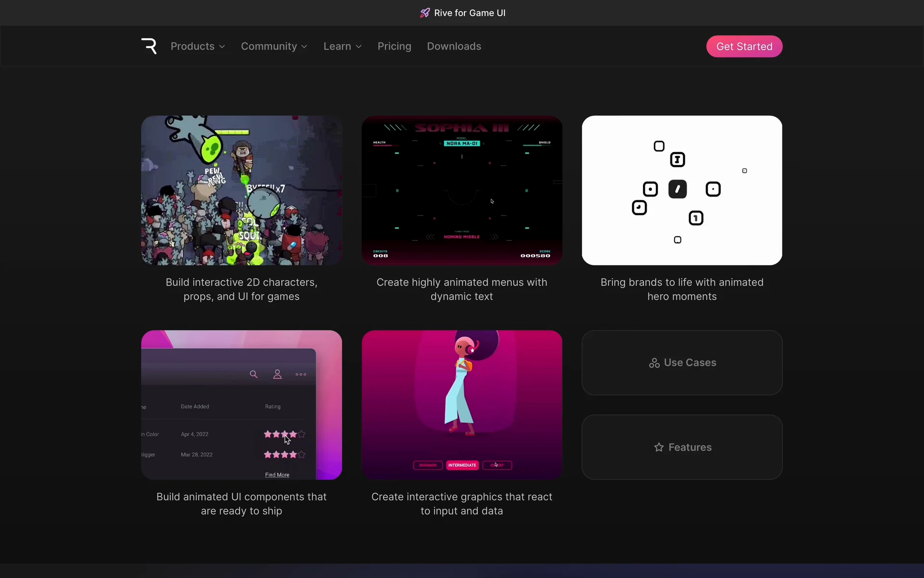Click the Use Cases card
The width and height of the screenshot is (924, 578).
(x=682, y=363)
